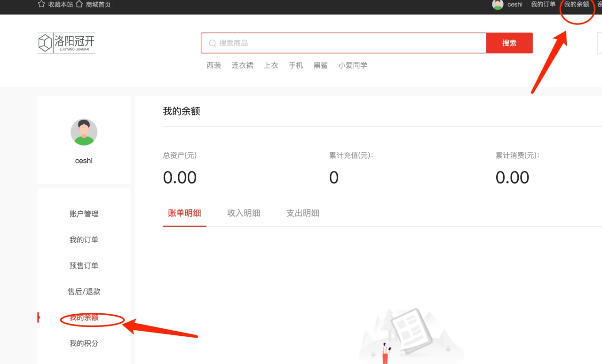Select the 连衣裙 hot keyword

click(242, 65)
